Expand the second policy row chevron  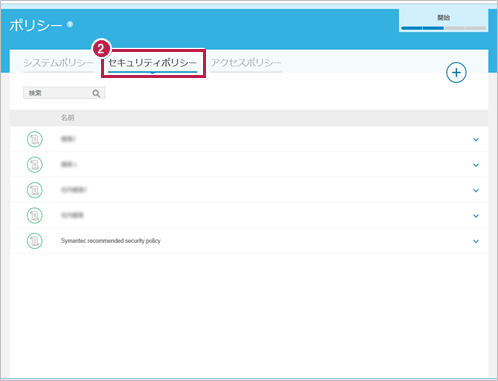pyautogui.click(x=476, y=165)
